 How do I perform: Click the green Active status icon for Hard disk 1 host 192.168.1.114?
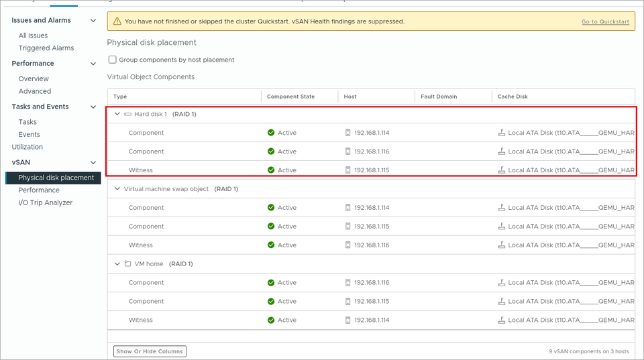[x=271, y=133]
